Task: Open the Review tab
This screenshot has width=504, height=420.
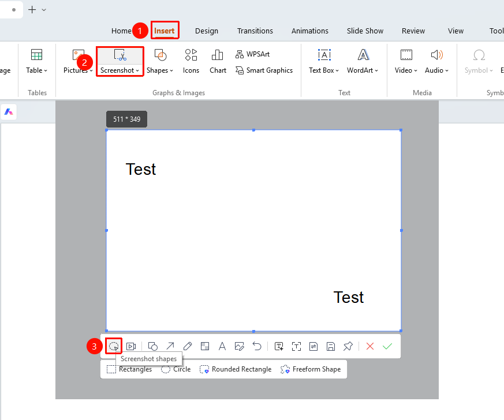Action: point(413,31)
